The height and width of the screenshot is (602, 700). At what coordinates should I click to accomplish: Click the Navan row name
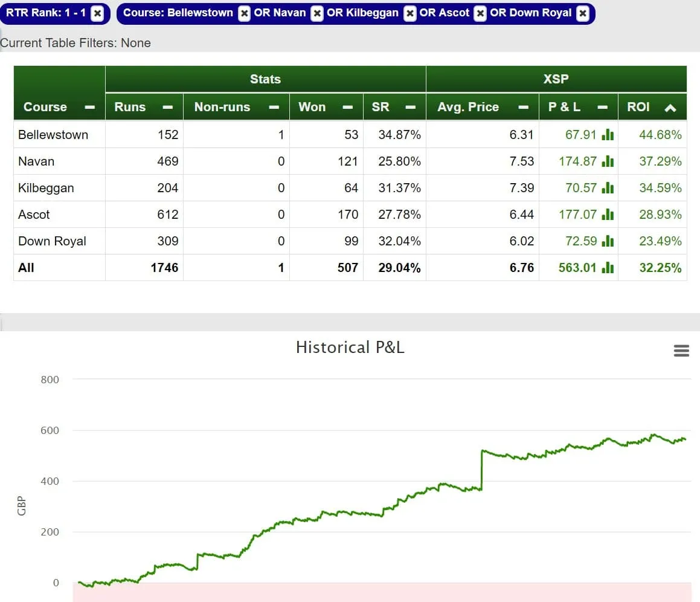click(36, 161)
